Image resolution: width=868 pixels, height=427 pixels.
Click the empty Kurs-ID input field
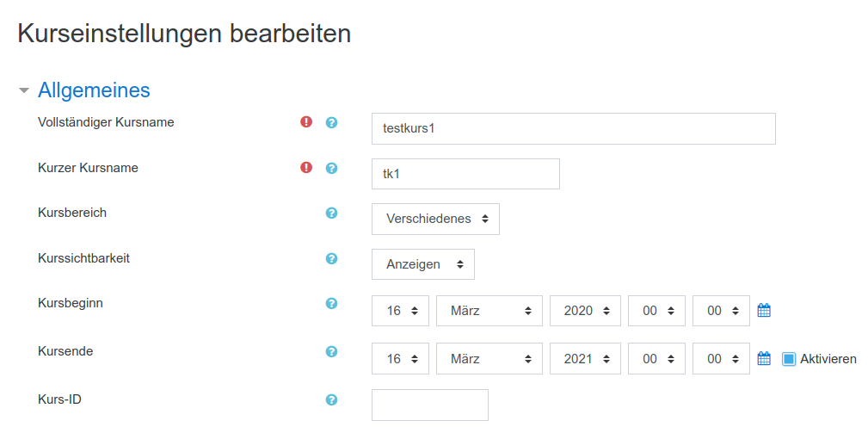pos(429,405)
